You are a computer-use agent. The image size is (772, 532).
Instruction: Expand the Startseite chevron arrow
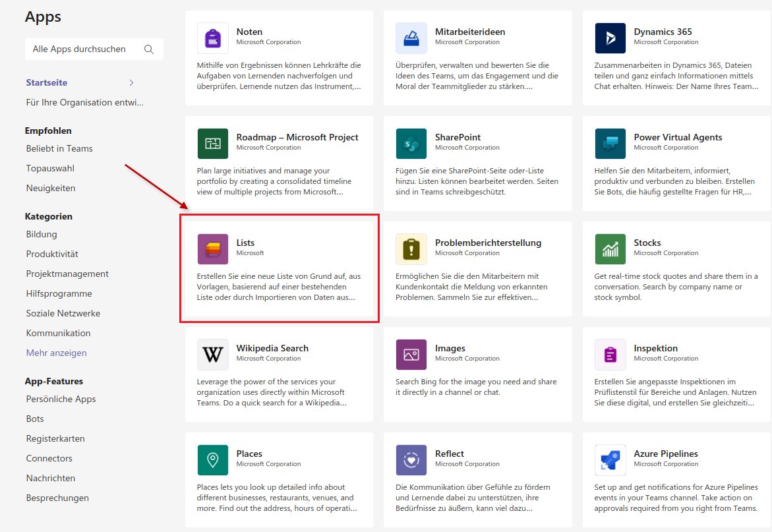(131, 82)
